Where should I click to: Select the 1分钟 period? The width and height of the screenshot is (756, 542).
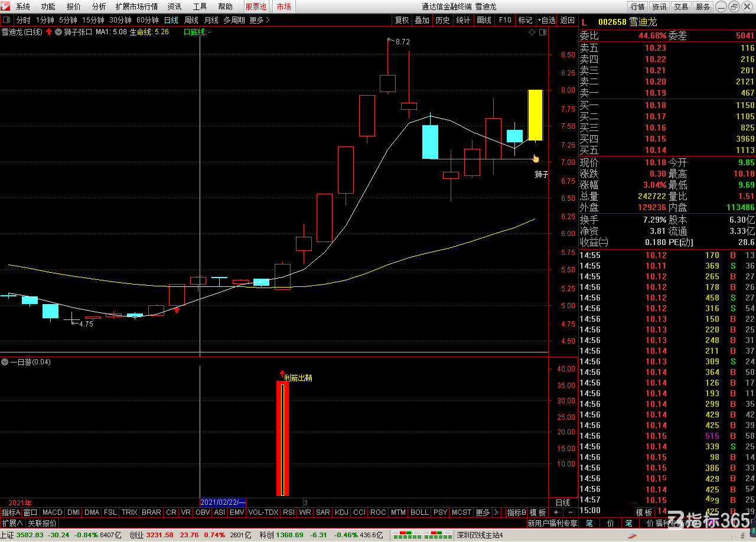(x=45, y=20)
